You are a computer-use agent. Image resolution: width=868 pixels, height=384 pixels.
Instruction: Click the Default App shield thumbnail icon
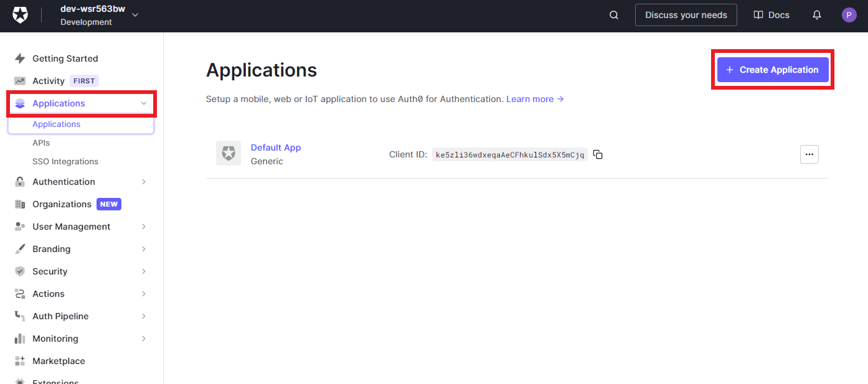229,153
